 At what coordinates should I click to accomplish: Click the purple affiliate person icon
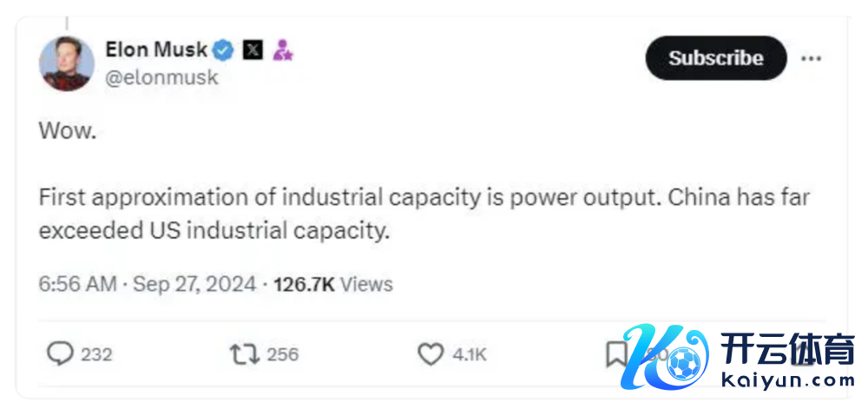click(283, 50)
